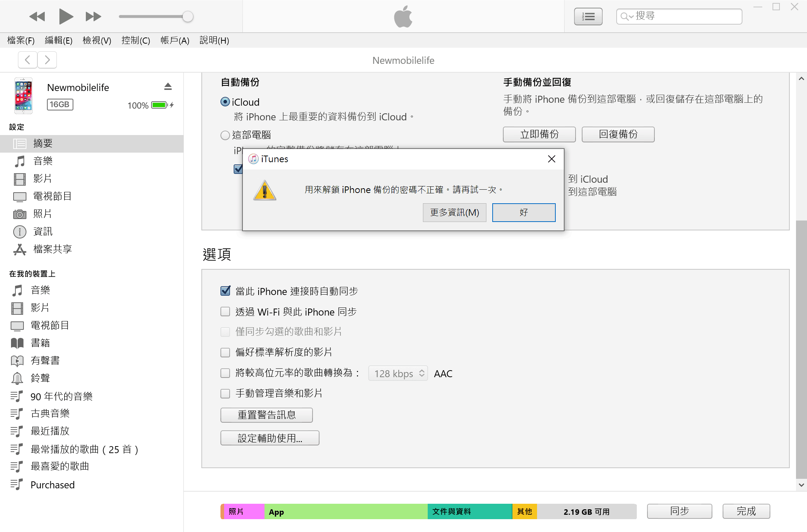Image resolution: width=807 pixels, height=532 pixels.
Task: Click the 立即備份 button
Action: (539, 134)
